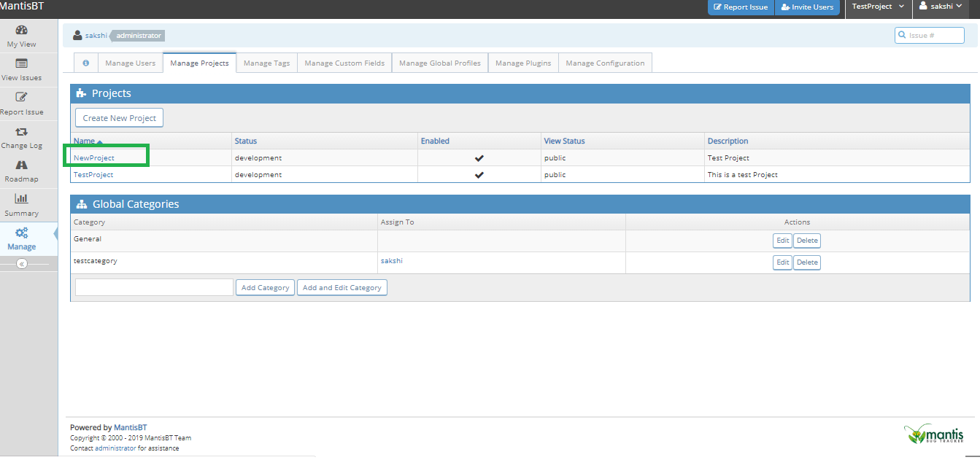This screenshot has height=460, width=980.
Task: Switch to Manage Users tab
Action: point(130,63)
